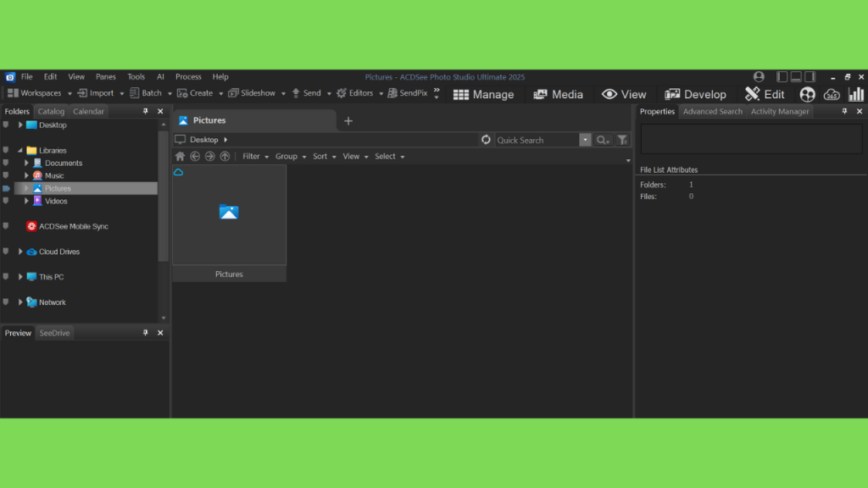Click inside the Quick Search field

(x=537, y=140)
